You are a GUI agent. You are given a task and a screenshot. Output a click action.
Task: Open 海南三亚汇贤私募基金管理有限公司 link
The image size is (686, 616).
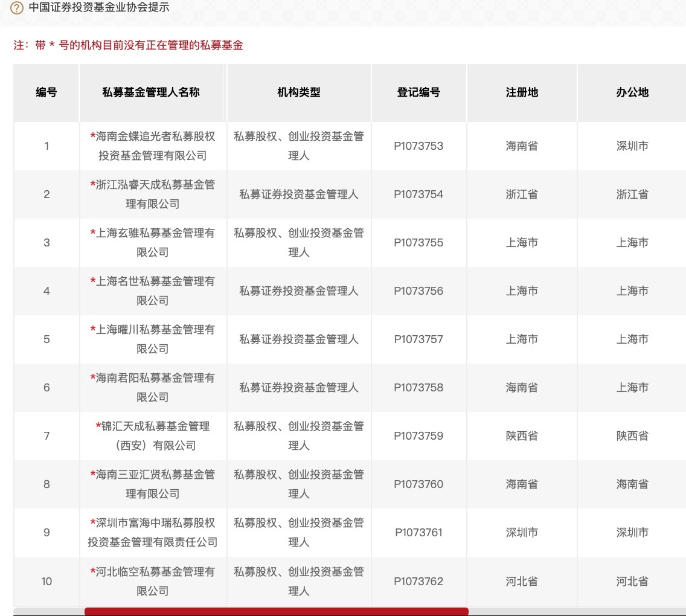[153, 484]
